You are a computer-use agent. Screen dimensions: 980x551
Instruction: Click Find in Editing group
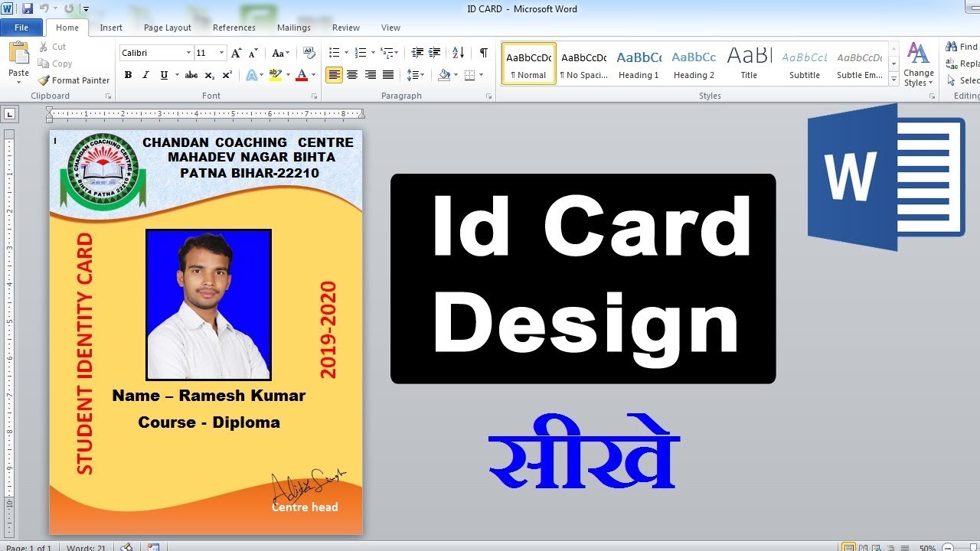[962, 47]
